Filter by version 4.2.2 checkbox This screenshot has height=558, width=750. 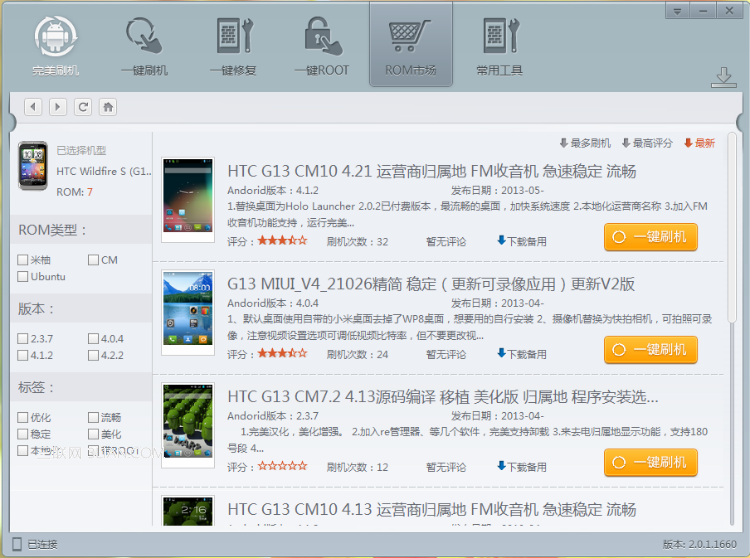[93, 355]
